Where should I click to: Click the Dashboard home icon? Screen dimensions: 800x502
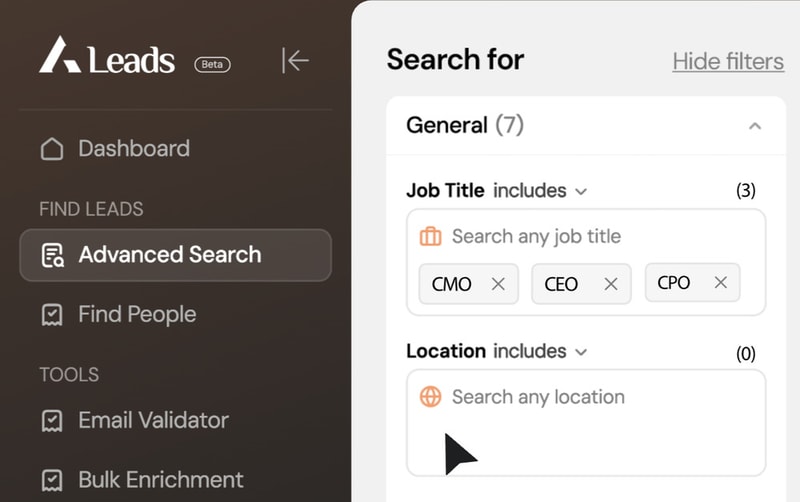pyautogui.click(x=51, y=150)
